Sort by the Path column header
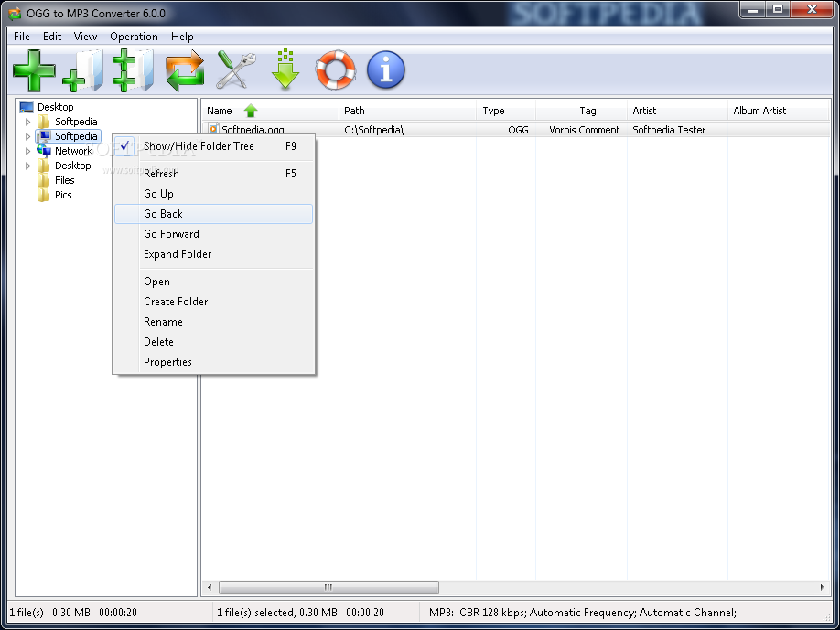 407,111
